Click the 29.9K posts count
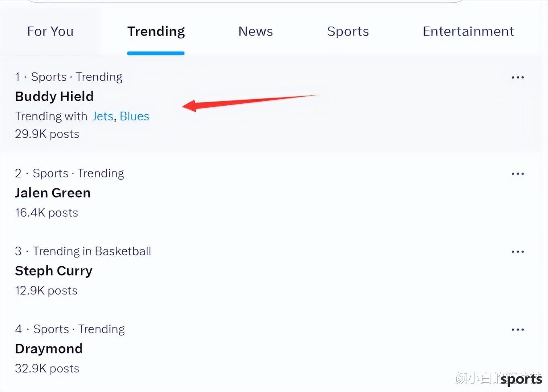Image resolution: width=548 pixels, height=392 pixels. [x=47, y=134]
